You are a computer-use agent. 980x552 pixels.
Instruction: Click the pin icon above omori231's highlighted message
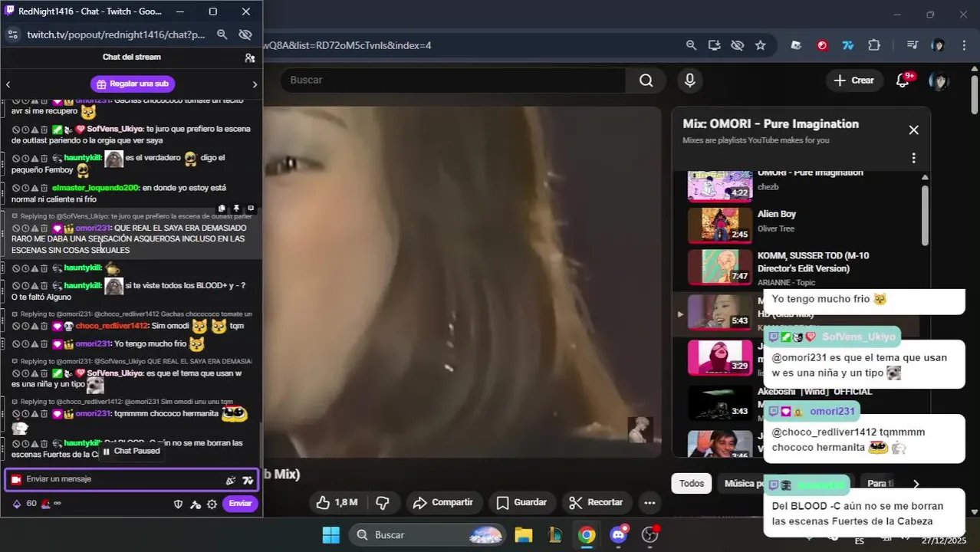point(236,209)
